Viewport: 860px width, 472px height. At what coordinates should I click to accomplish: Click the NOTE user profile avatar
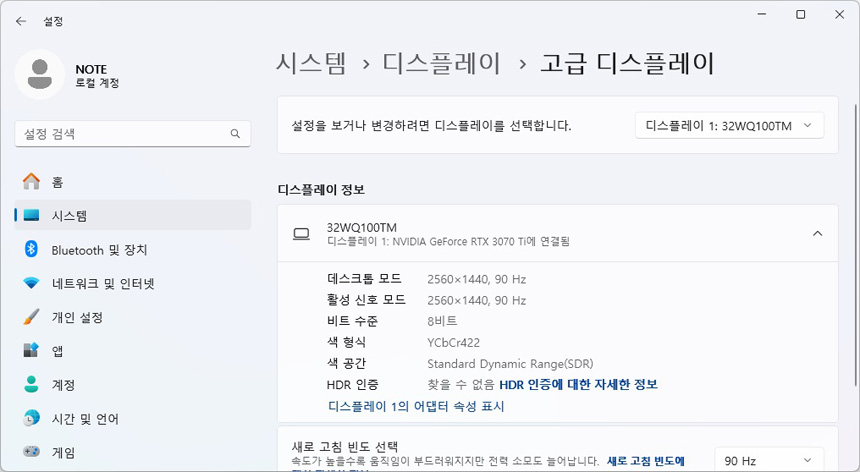click(x=40, y=76)
